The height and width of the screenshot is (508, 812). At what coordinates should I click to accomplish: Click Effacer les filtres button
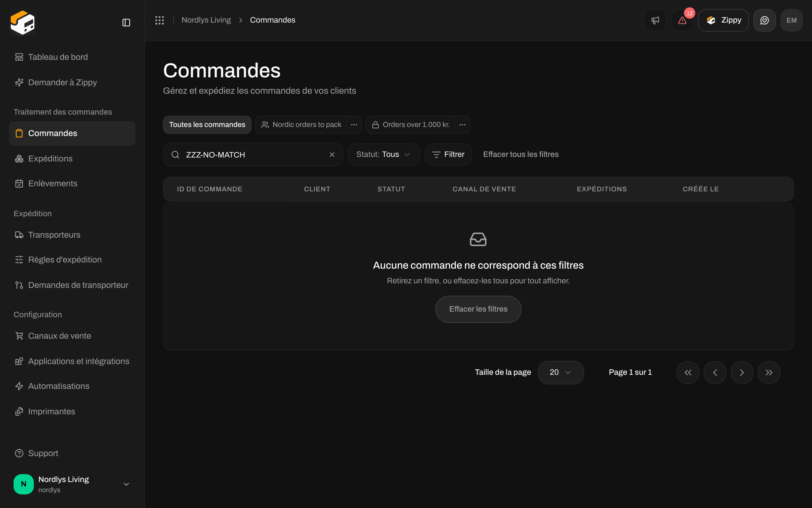coord(478,309)
